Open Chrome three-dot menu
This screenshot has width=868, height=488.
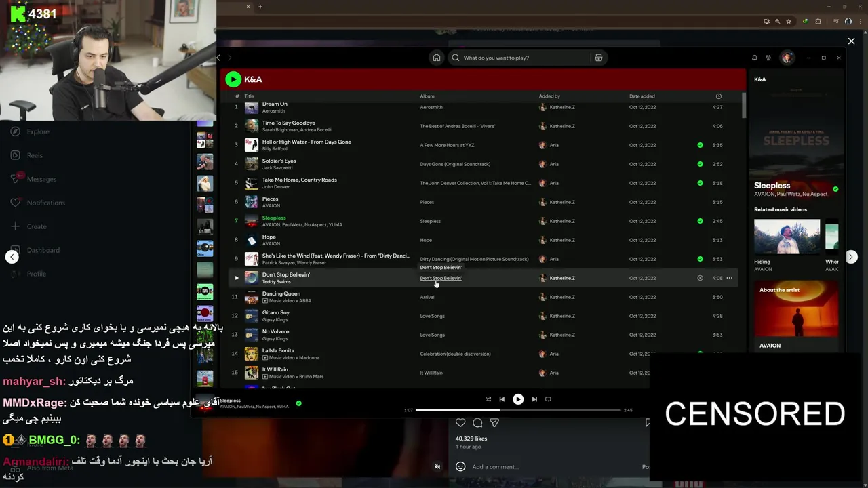859,21
